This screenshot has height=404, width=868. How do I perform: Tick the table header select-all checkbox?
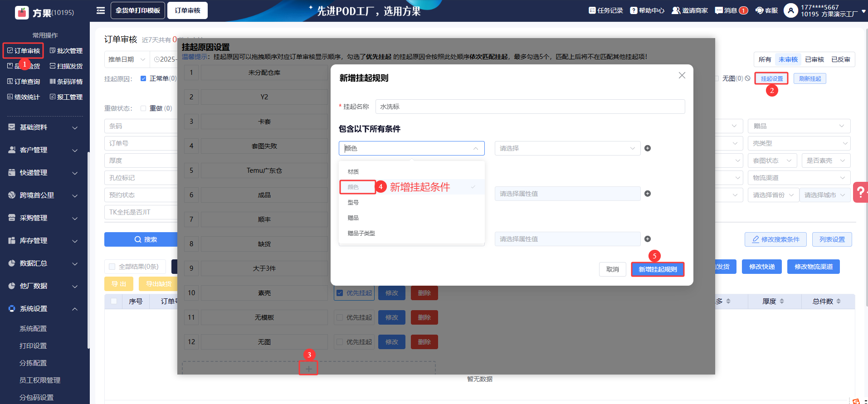(114, 301)
